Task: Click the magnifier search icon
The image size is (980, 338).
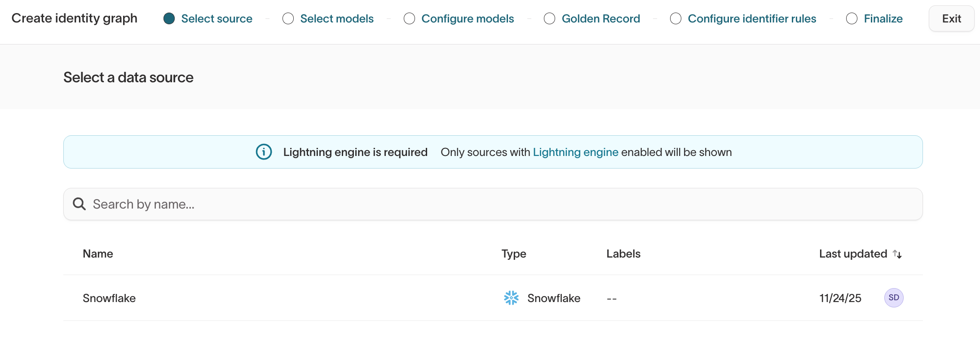Action: click(x=79, y=204)
